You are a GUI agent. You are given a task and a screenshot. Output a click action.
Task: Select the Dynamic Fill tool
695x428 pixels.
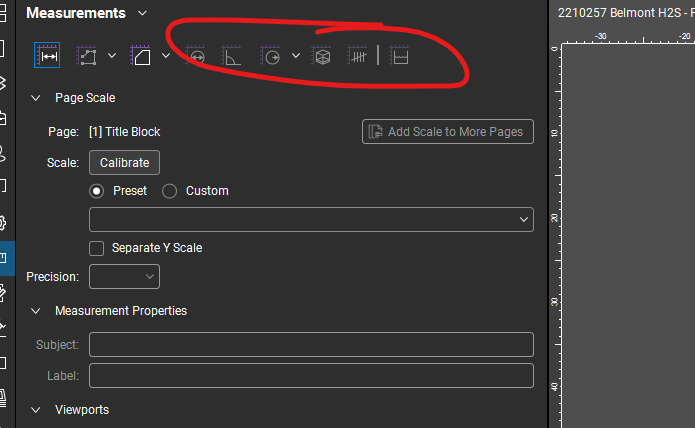[399, 56]
